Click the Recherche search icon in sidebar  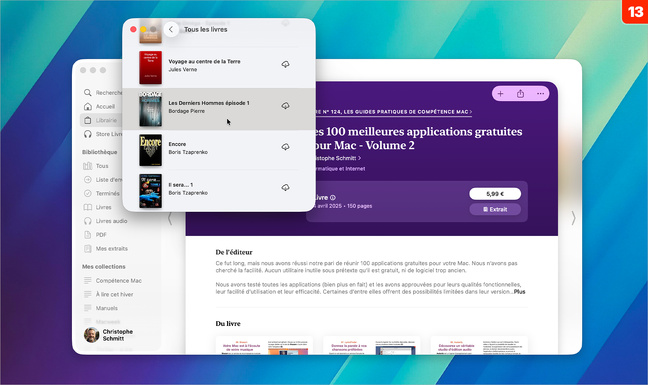pyautogui.click(x=88, y=93)
